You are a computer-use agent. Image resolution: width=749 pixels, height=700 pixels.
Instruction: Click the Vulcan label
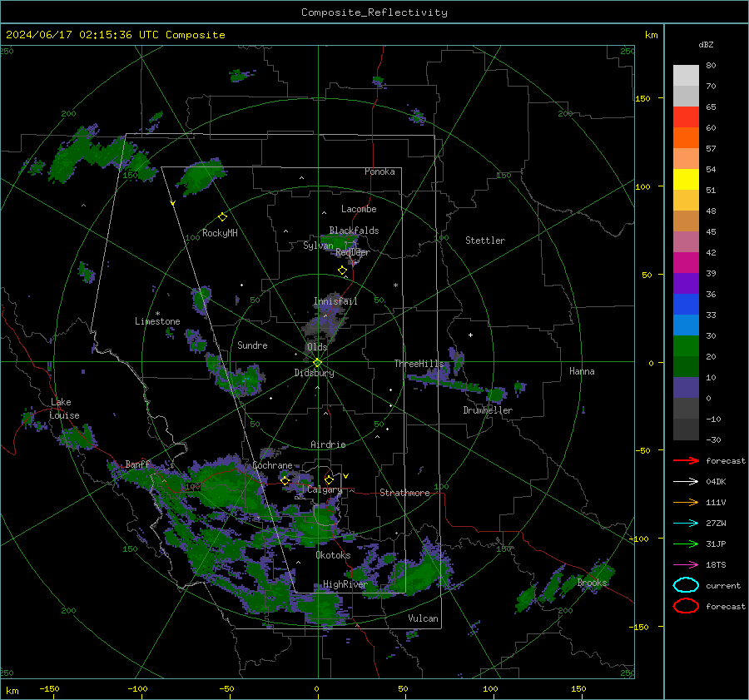[x=423, y=618]
